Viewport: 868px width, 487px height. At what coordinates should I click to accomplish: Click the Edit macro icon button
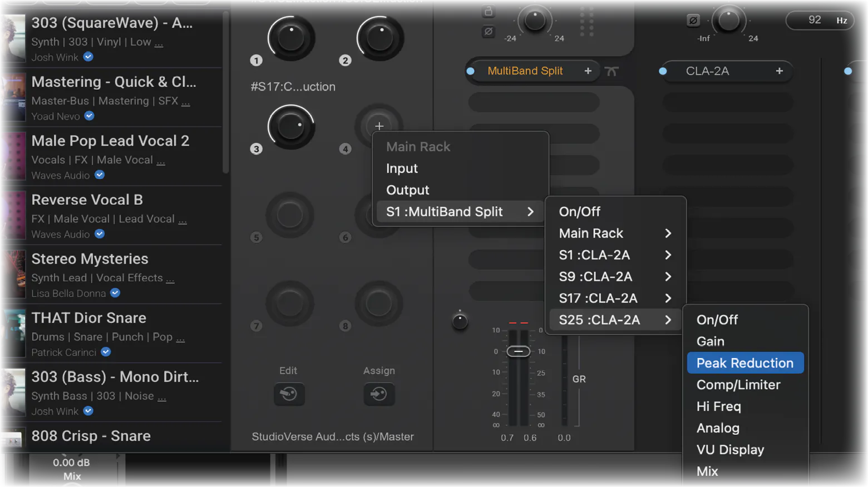(x=289, y=394)
